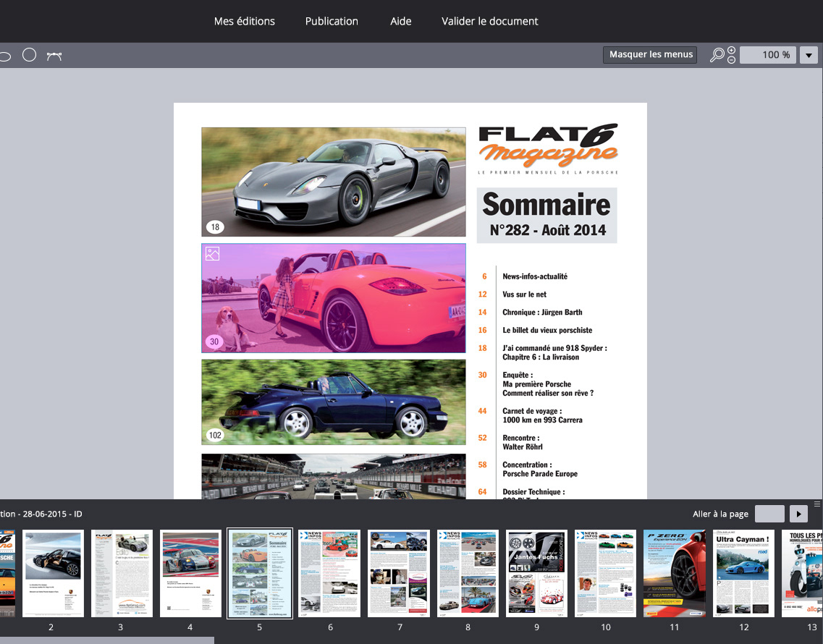Click Valider le document
The image size is (823, 644).
[x=490, y=21]
